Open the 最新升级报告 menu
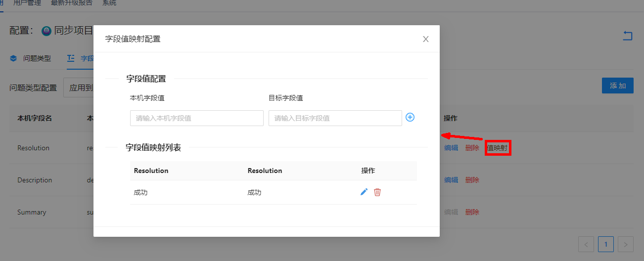Viewport: 644px width, 261px height. [x=71, y=3]
